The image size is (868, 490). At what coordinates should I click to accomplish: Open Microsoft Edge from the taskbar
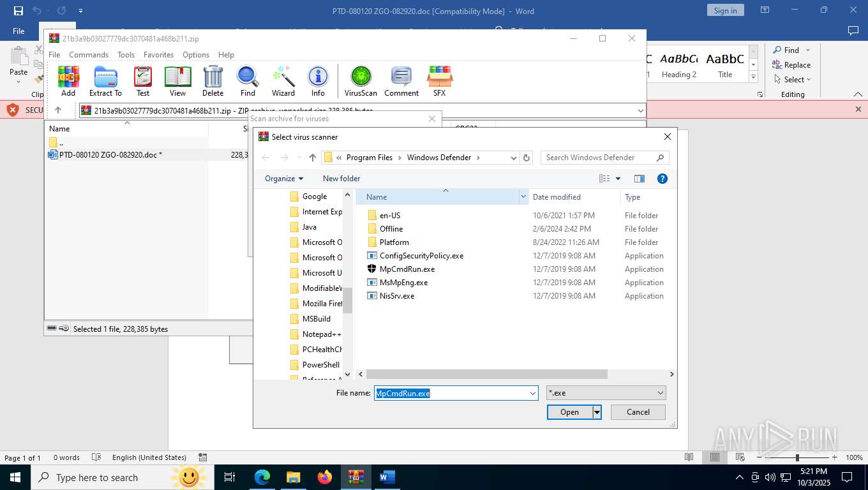pos(262,477)
